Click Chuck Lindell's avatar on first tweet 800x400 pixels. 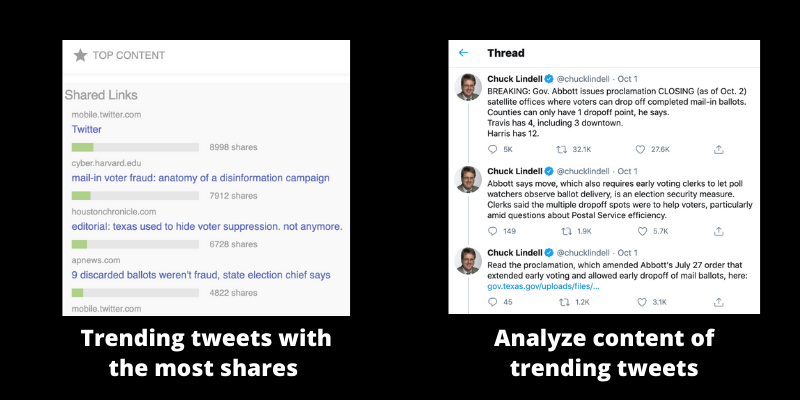tap(468, 87)
